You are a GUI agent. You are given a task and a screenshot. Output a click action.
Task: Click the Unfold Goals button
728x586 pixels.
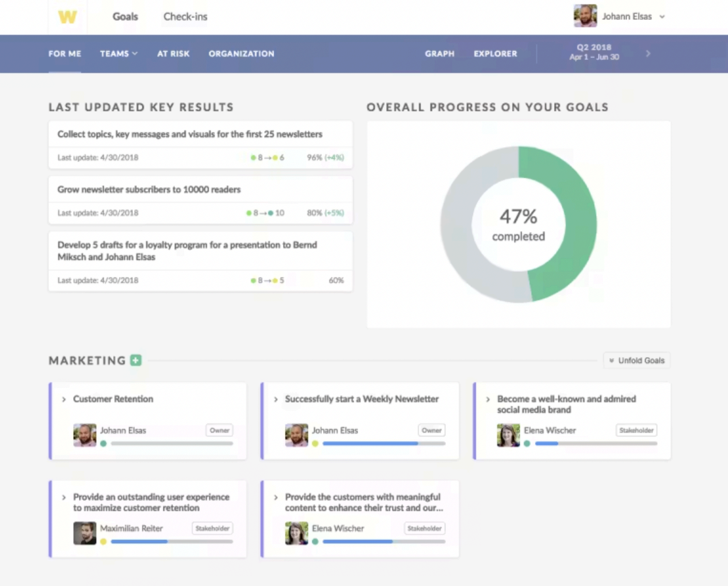(x=636, y=360)
